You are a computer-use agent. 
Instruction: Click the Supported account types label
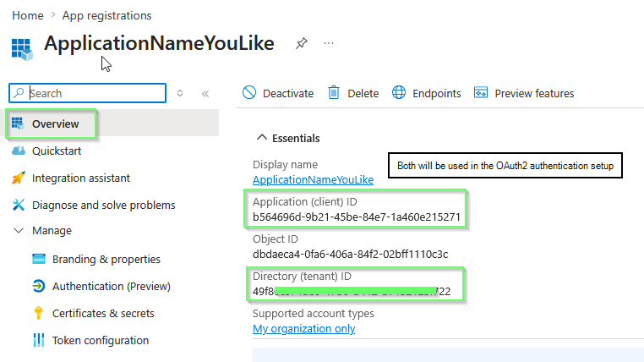point(314,314)
